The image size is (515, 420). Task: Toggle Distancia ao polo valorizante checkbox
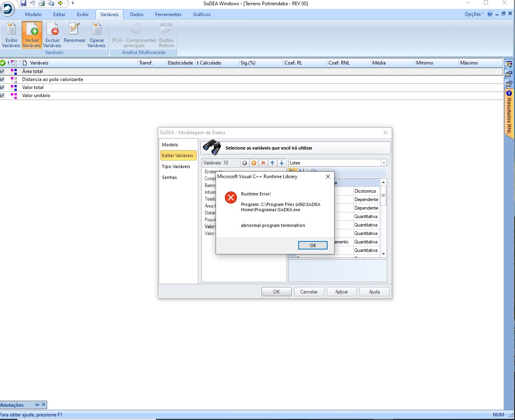point(2,79)
